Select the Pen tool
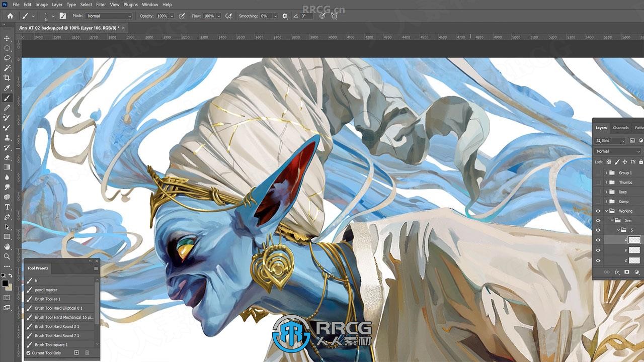 [7, 217]
